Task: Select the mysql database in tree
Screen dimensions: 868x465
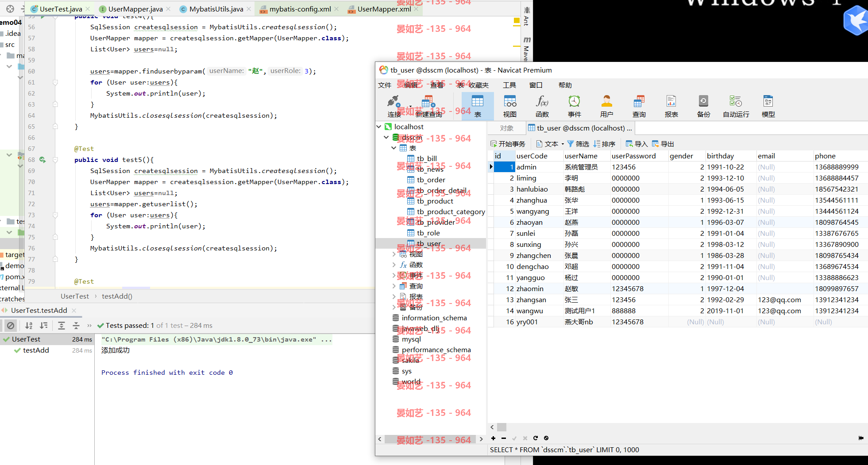Action: [x=411, y=339]
